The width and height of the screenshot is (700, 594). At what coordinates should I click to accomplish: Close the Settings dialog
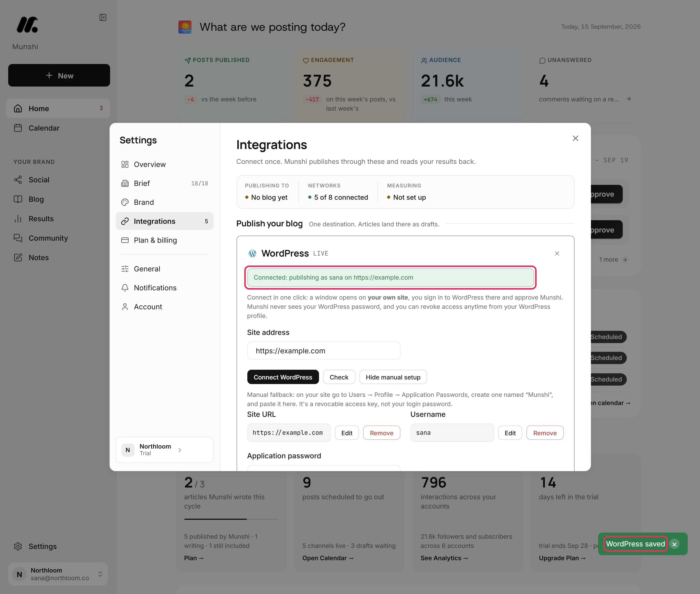pyautogui.click(x=575, y=139)
